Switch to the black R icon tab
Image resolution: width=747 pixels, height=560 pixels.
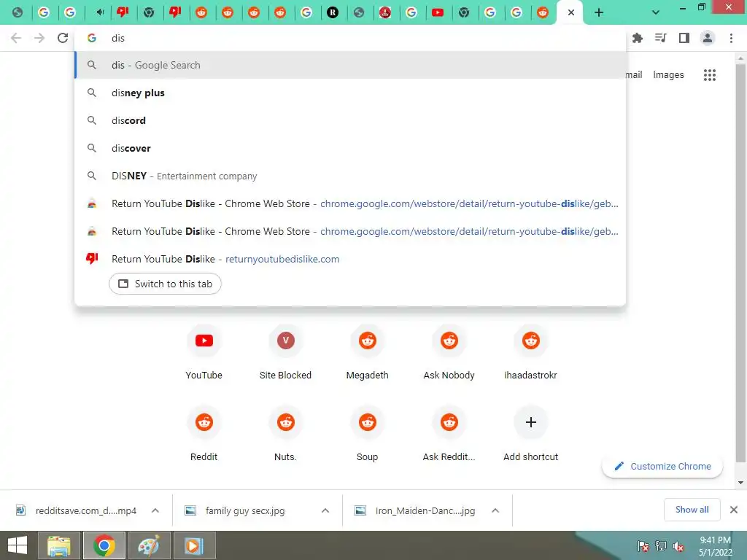pos(333,13)
